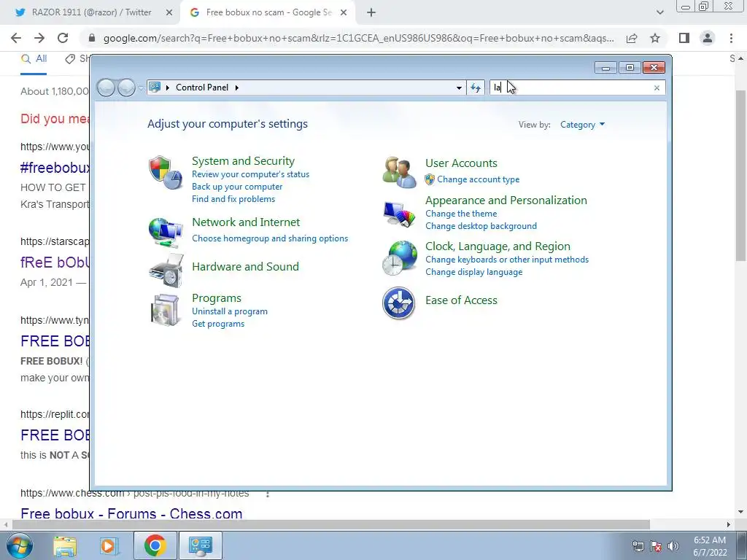The width and height of the screenshot is (747, 560).
Task: Open the Ease of Access icon
Action: [x=399, y=303]
